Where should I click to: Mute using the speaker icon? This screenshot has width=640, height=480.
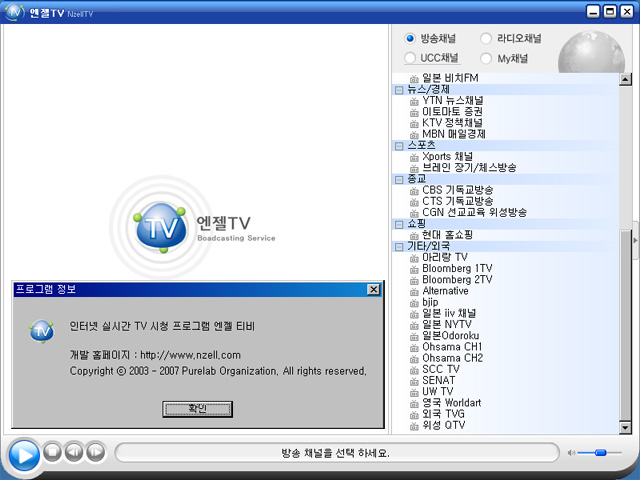pyautogui.click(x=571, y=453)
